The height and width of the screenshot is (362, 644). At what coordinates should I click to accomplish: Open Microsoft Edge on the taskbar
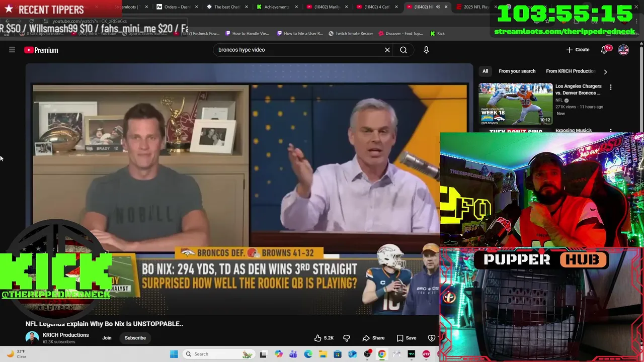[308, 354]
